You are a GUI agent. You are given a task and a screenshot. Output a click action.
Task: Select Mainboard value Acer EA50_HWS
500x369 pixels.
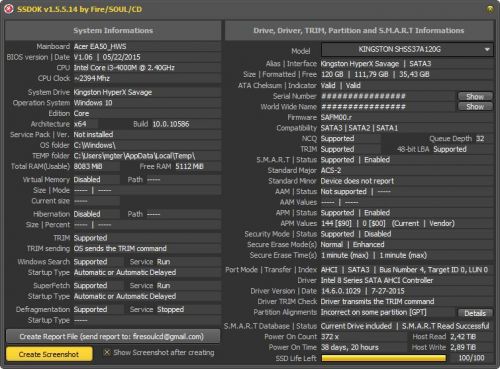click(100, 46)
